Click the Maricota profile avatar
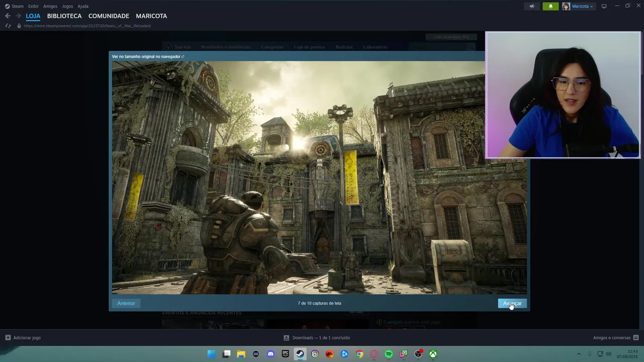 [566, 6]
